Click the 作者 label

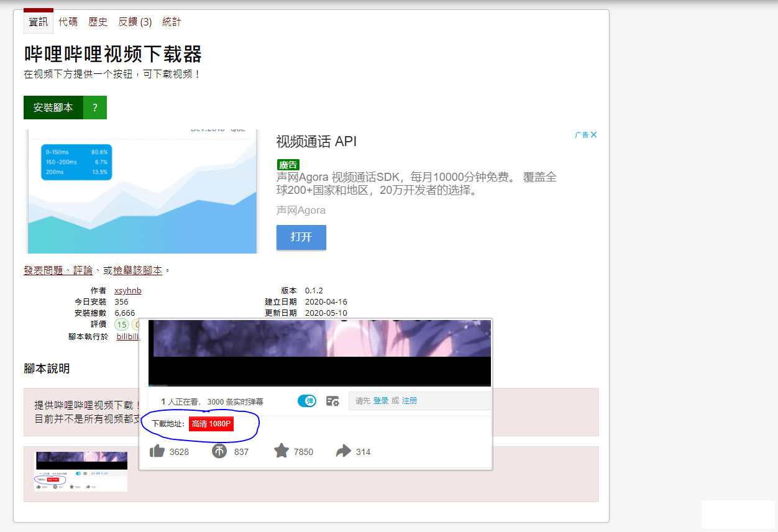pos(98,290)
